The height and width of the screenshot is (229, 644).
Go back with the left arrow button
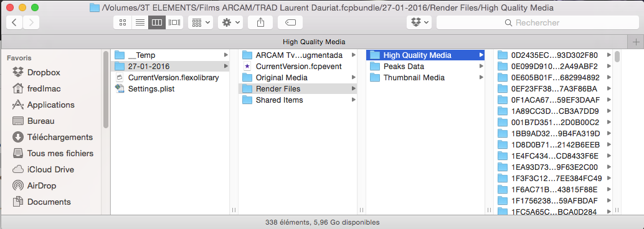click(x=14, y=22)
